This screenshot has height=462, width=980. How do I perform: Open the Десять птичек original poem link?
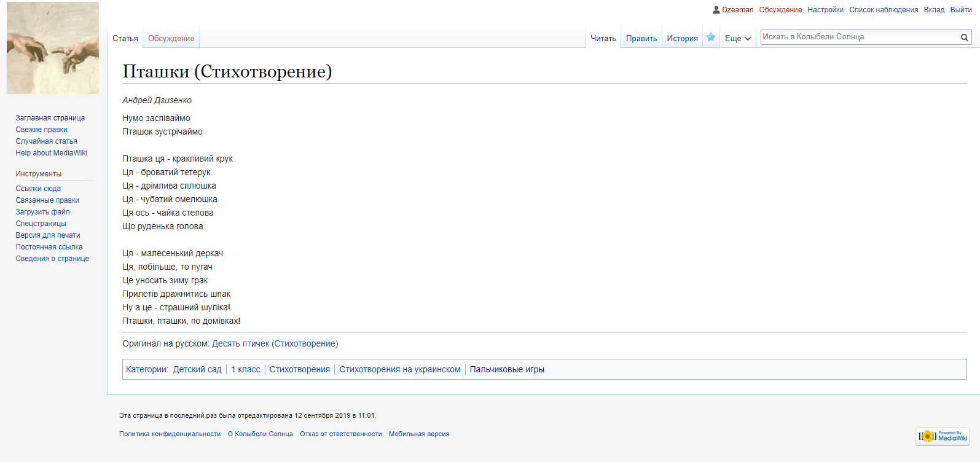coord(275,344)
